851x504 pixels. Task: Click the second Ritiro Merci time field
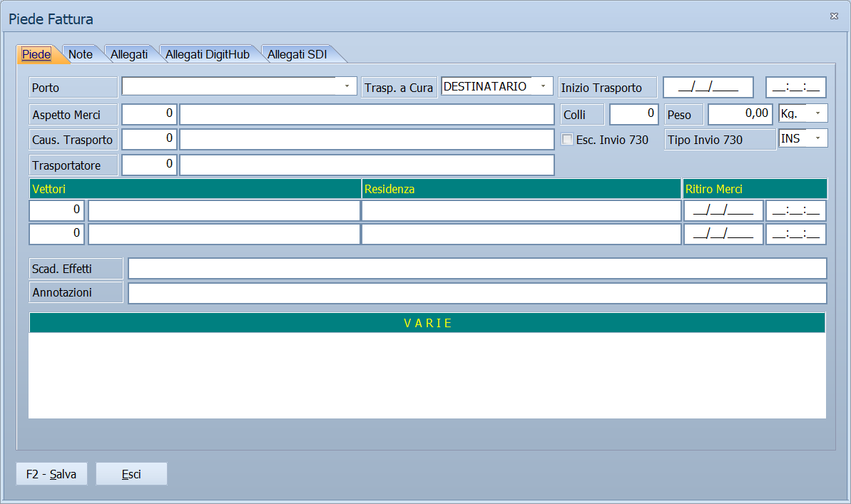pyautogui.click(x=796, y=234)
